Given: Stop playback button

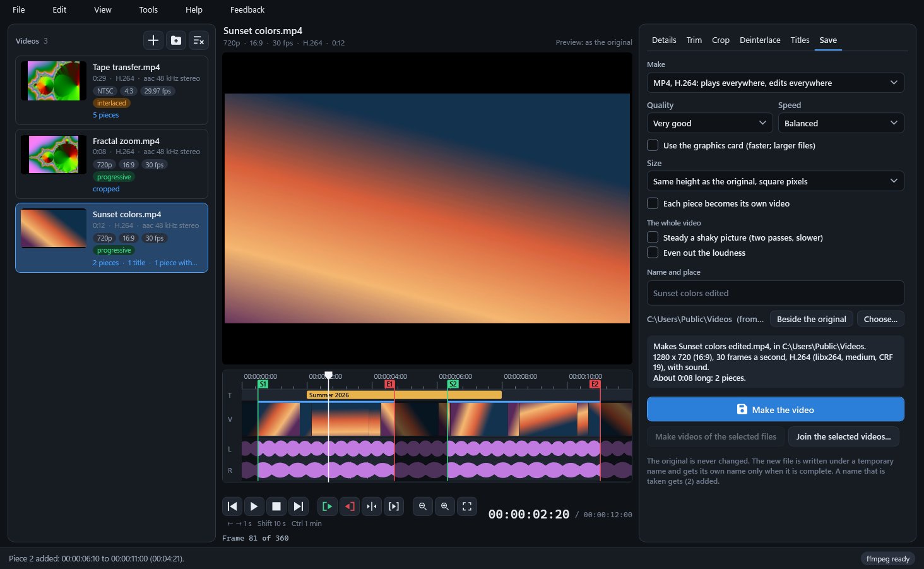Looking at the screenshot, I should pyautogui.click(x=276, y=506).
